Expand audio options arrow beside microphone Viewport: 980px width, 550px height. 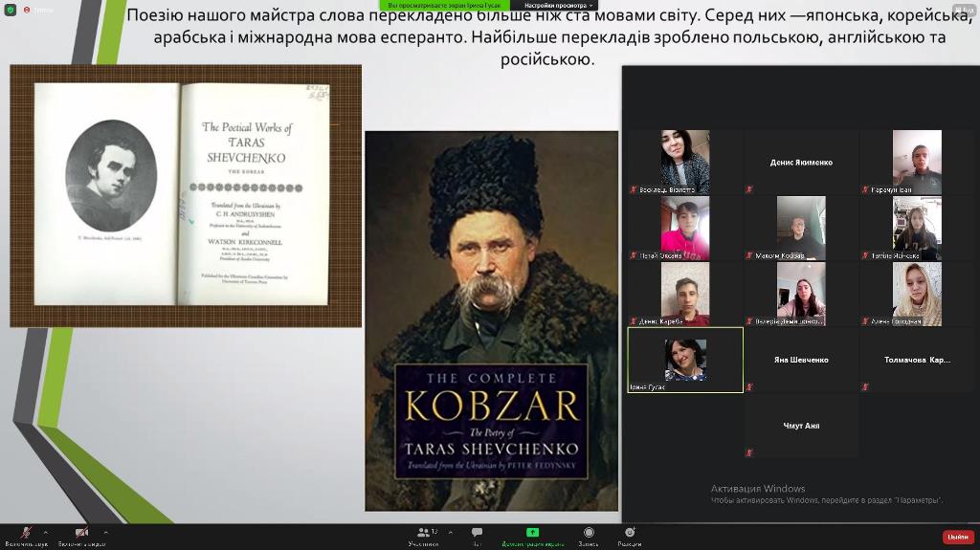coord(46,532)
